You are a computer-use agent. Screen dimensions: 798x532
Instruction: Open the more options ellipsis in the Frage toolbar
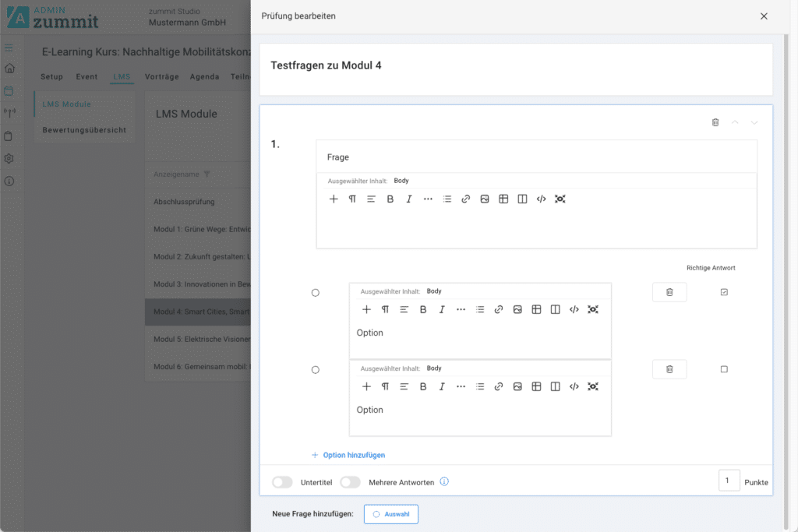[428, 199]
